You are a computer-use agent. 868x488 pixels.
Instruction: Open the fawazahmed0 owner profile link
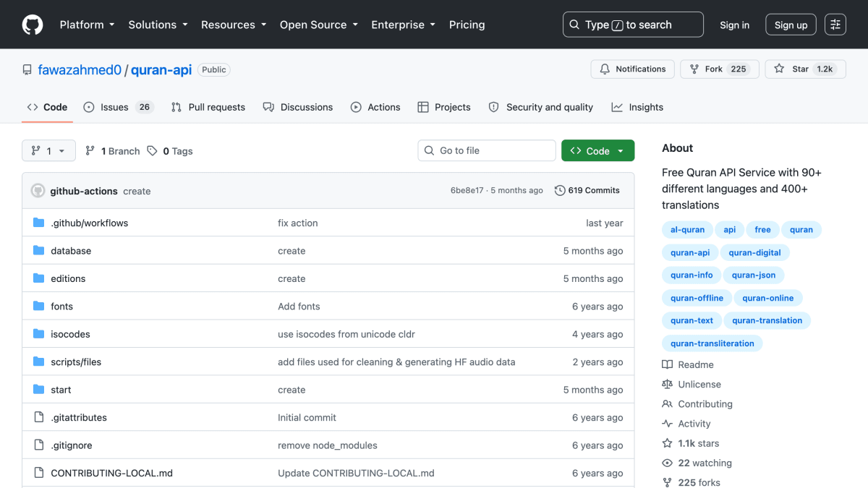tap(80, 70)
